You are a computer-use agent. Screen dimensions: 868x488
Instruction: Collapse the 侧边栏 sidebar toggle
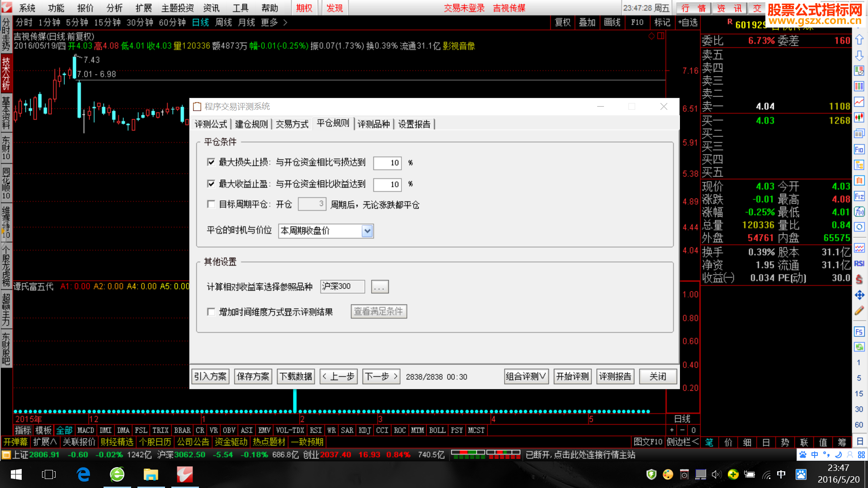[x=682, y=442]
